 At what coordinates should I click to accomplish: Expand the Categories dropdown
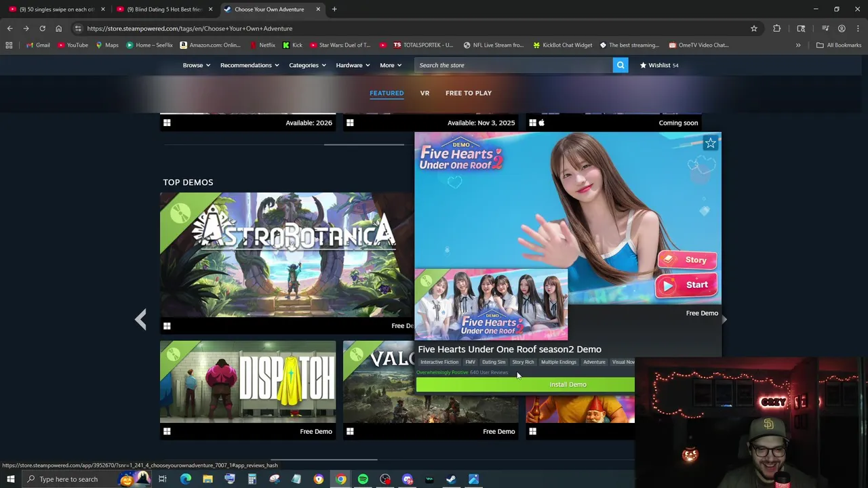click(308, 65)
